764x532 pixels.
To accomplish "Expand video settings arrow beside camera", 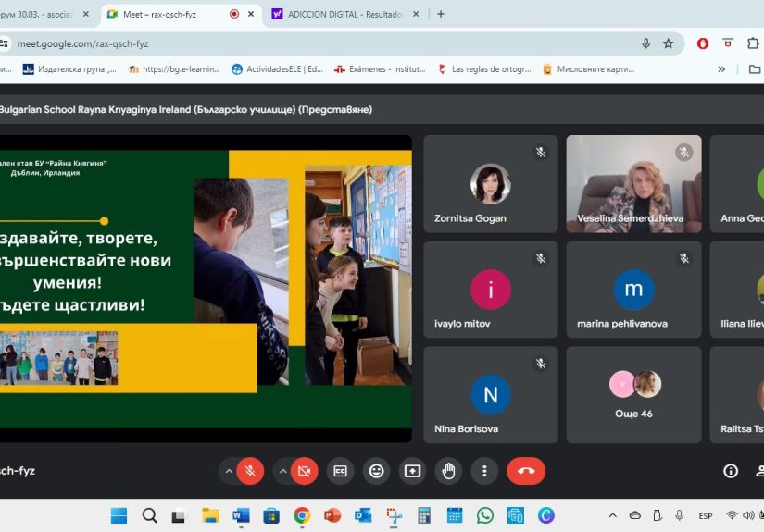I will [x=282, y=471].
